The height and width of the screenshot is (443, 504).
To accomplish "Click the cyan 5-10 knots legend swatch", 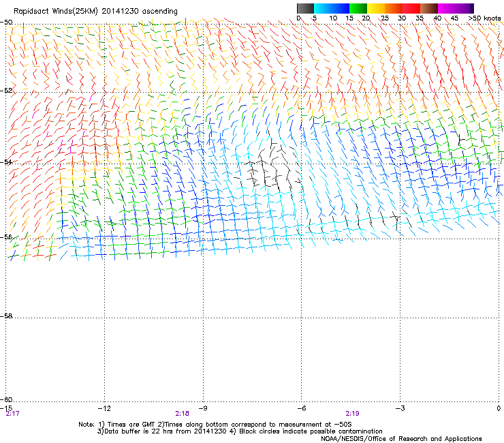I will 323,8.
